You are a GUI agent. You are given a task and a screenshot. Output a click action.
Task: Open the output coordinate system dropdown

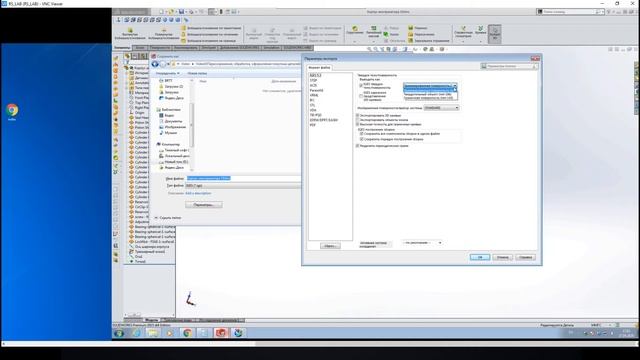[x=422, y=242]
